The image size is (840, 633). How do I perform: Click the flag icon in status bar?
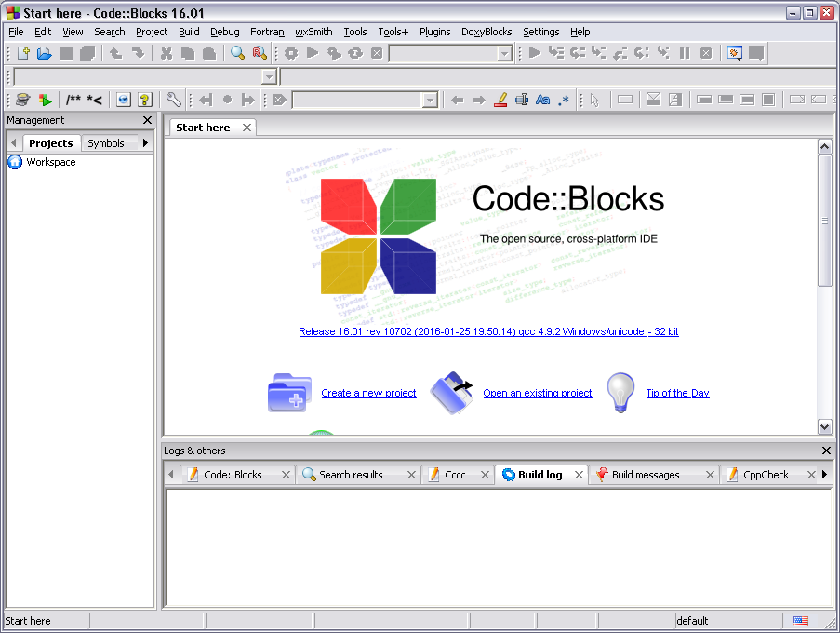(x=801, y=621)
